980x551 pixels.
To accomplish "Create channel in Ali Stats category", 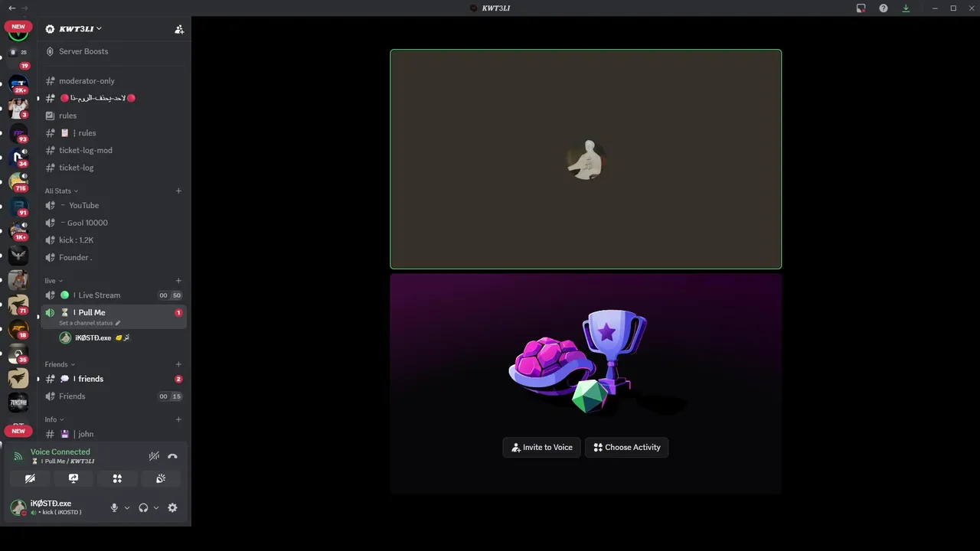I will point(178,191).
